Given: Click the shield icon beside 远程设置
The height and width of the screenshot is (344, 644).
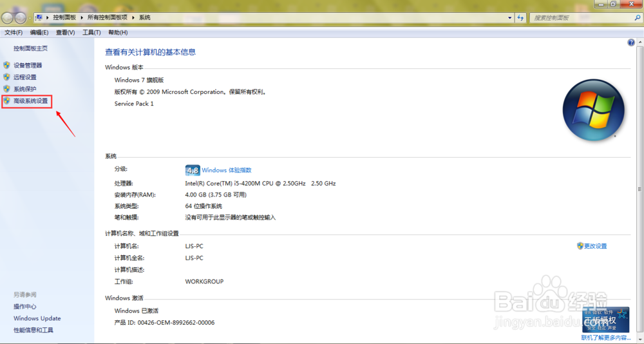Looking at the screenshot, I should pos(6,77).
